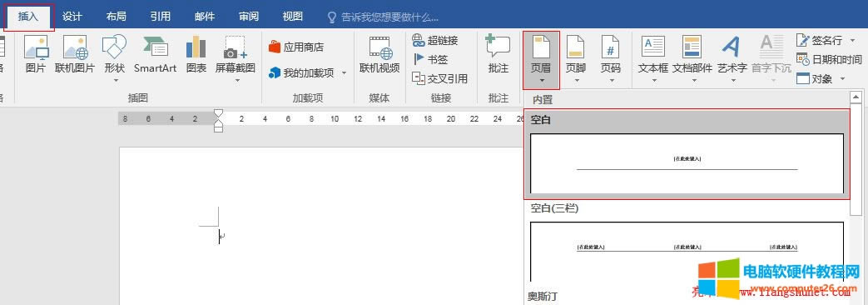
Task: Insert 日期和时间 date and time
Action: (x=829, y=59)
